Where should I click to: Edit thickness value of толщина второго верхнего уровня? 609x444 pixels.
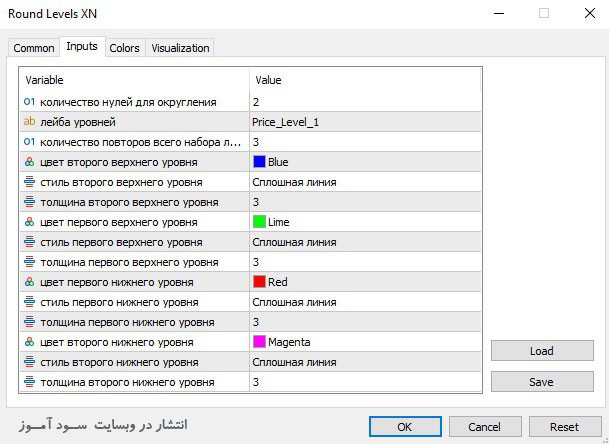[x=365, y=202]
